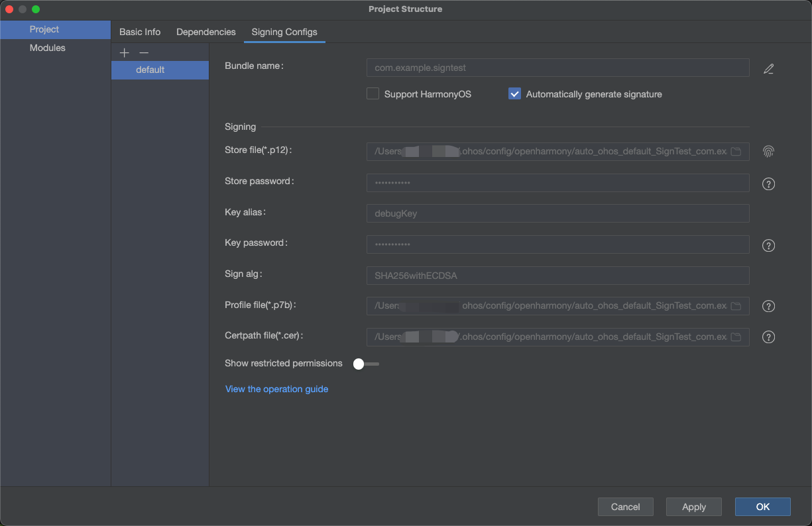
Task: Click the fingerprint icon next to Store file
Action: [768, 151]
